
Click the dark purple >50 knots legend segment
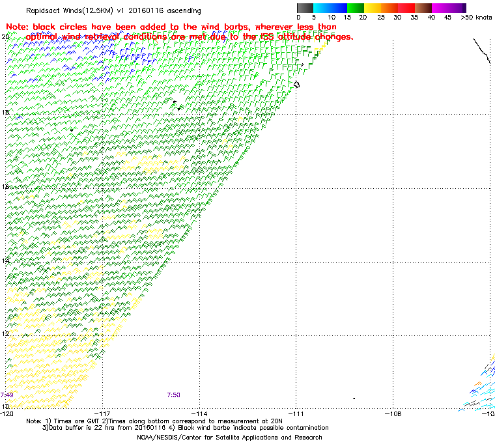pyautogui.click(x=464, y=8)
